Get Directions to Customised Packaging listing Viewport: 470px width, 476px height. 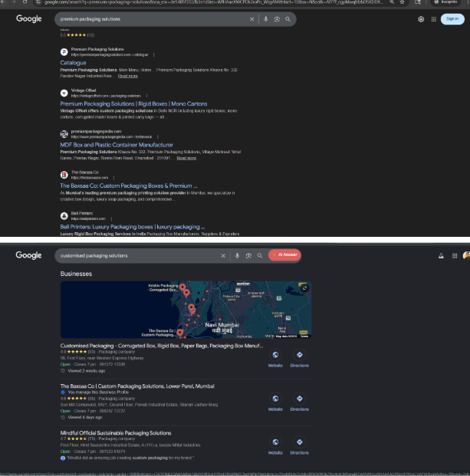tap(299, 358)
